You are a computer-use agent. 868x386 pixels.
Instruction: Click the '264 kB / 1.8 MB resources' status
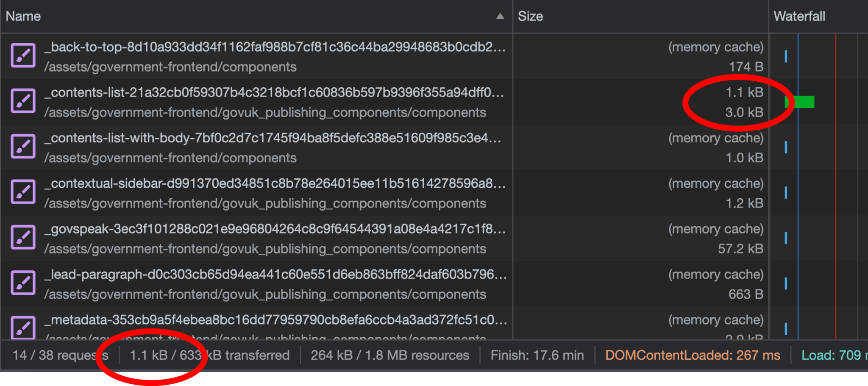389,355
